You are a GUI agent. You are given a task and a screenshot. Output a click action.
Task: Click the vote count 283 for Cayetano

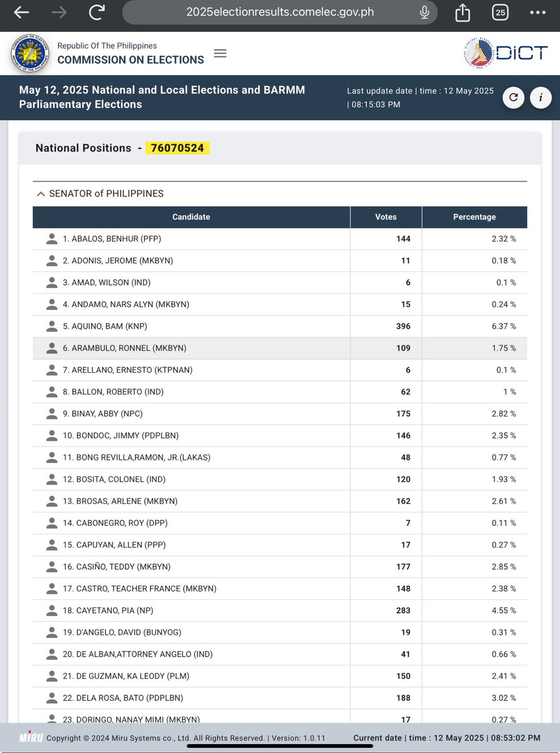click(x=403, y=610)
